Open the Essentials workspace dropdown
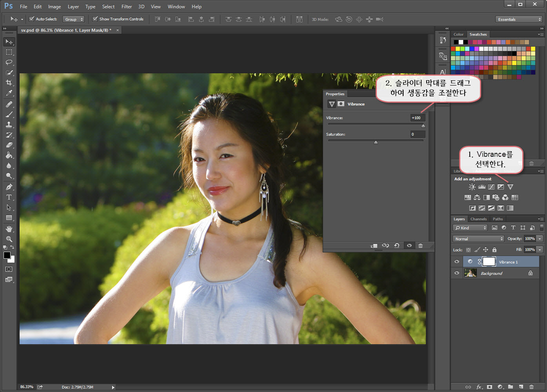This screenshot has height=392, width=547. pos(519,19)
